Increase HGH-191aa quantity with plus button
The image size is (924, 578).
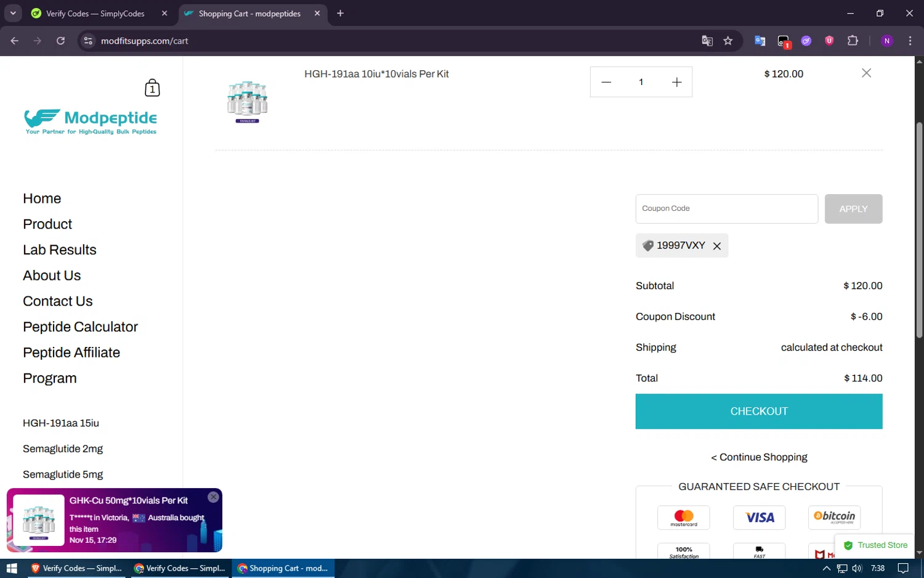(676, 82)
